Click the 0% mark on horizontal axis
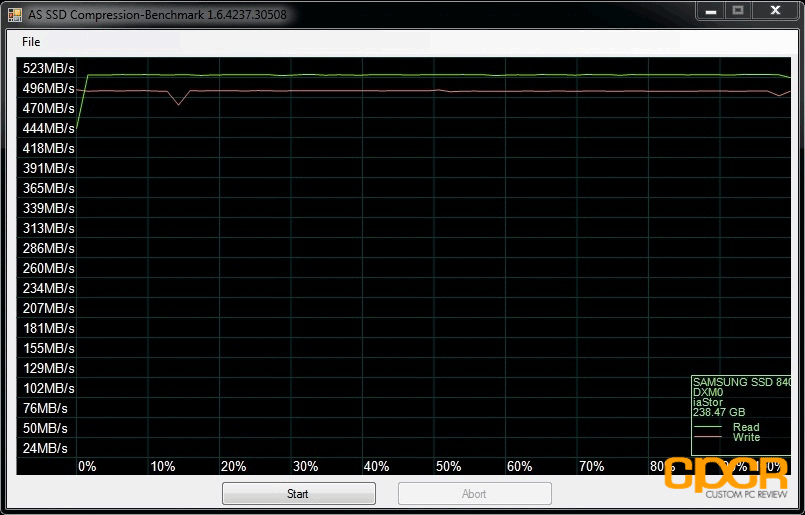The image size is (805, 515). [87, 466]
